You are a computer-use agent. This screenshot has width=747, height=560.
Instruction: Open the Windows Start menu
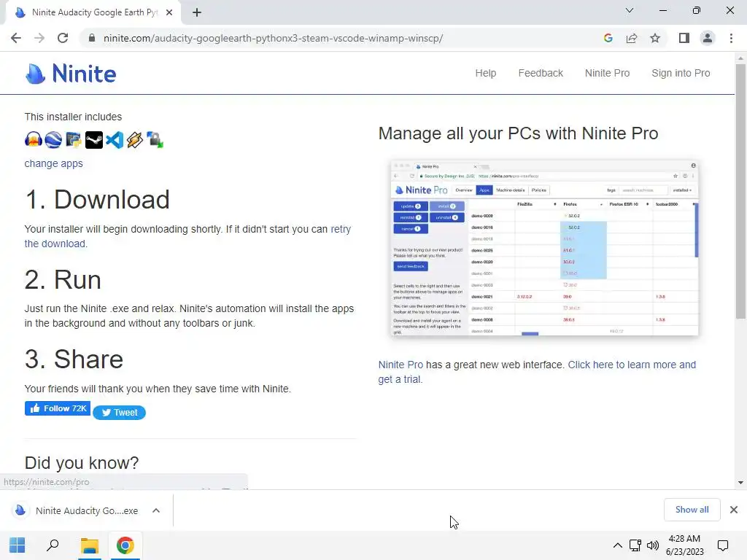[x=18, y=545]
